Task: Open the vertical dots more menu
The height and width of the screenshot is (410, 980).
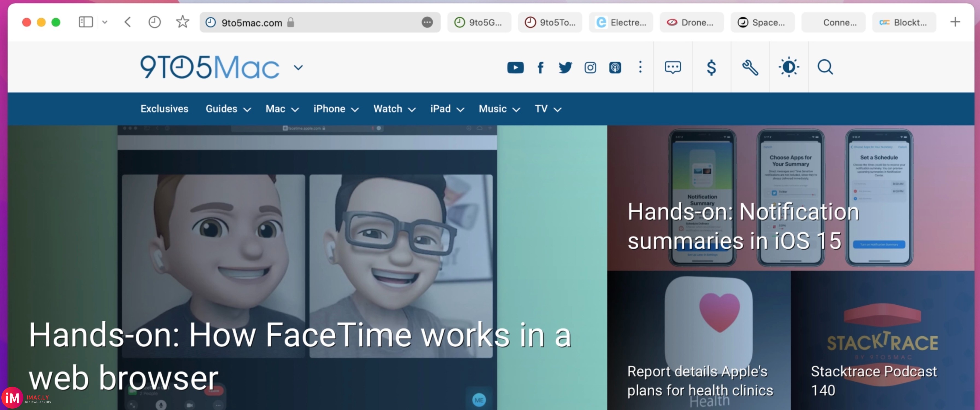Action: pyautogui.click(x=640, y=67)
